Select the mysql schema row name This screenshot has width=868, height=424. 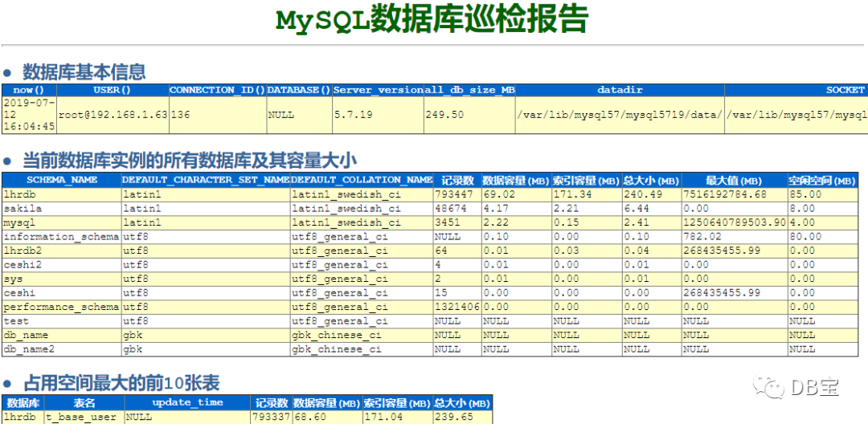click(62, 222)
